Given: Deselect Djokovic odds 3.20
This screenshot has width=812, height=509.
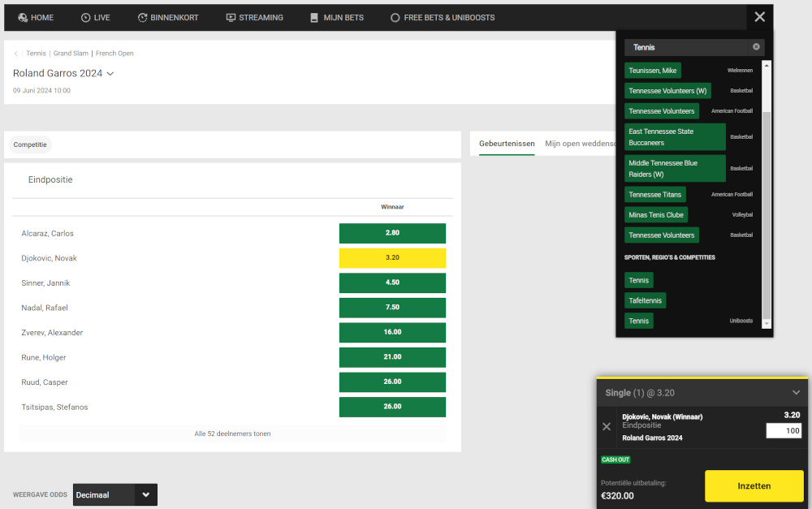Looking at the screenshot, I should 392,258.
